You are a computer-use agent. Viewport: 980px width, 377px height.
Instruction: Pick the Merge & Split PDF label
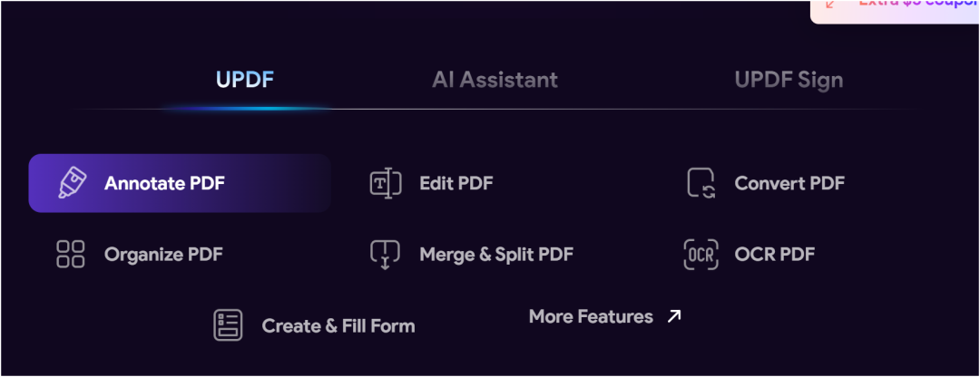[x=496, y=255]
